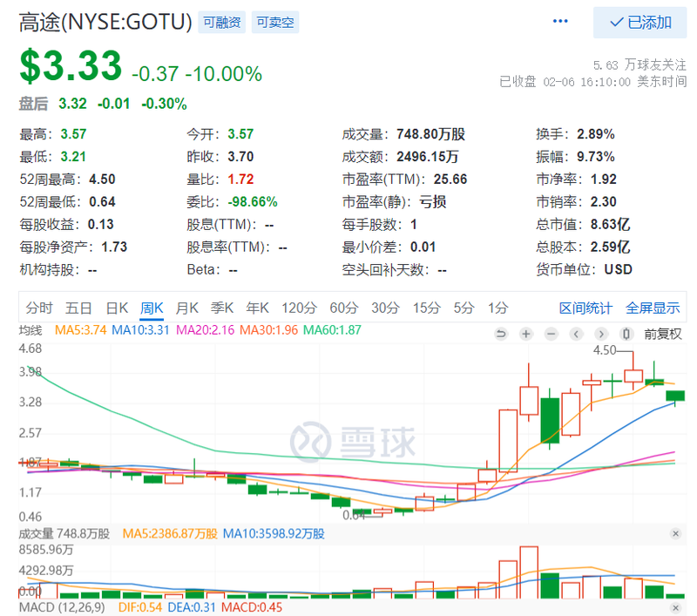Click the 市盈率(TTM) 25.66 value
This screenshot has width=697, height=616.
[x=450, y=179]
